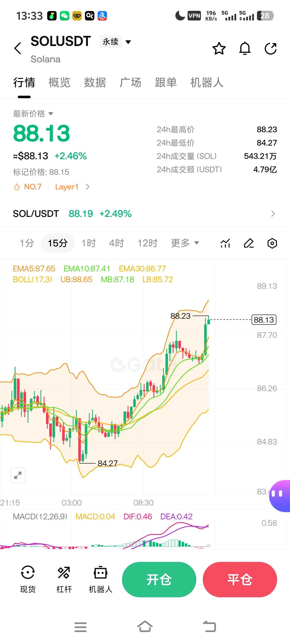Switch to the 广场 tab
The width and height of the screenshot is (290, 644).
pyautogui.click(x=130, y=82)
